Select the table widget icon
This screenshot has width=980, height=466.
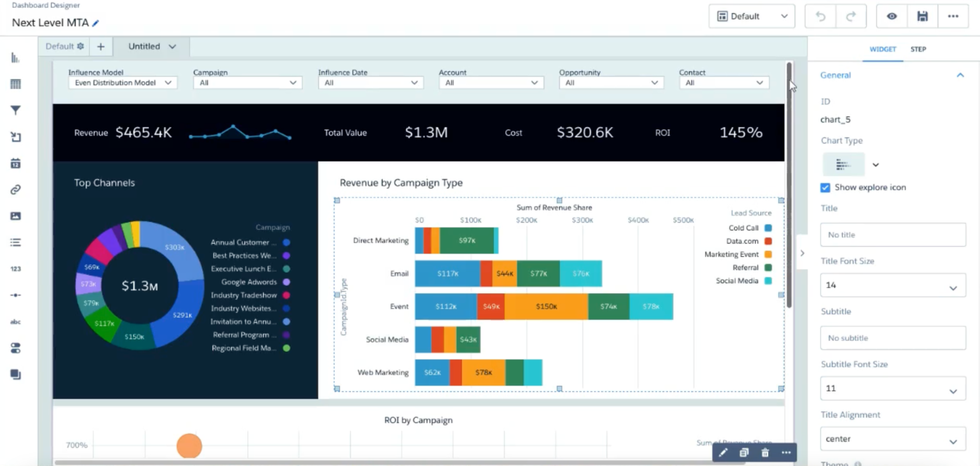[16, 84]
